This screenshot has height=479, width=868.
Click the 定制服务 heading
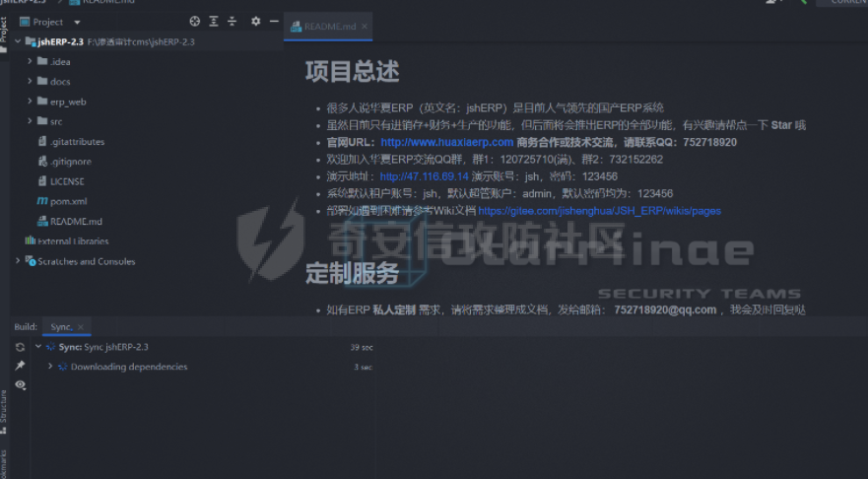click(x=352, y=274)
